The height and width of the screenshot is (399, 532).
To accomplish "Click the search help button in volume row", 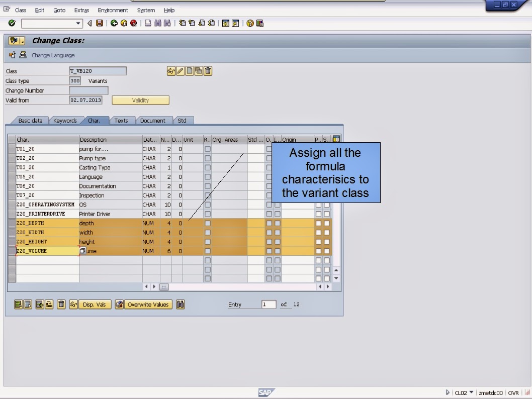I will 82,251.
